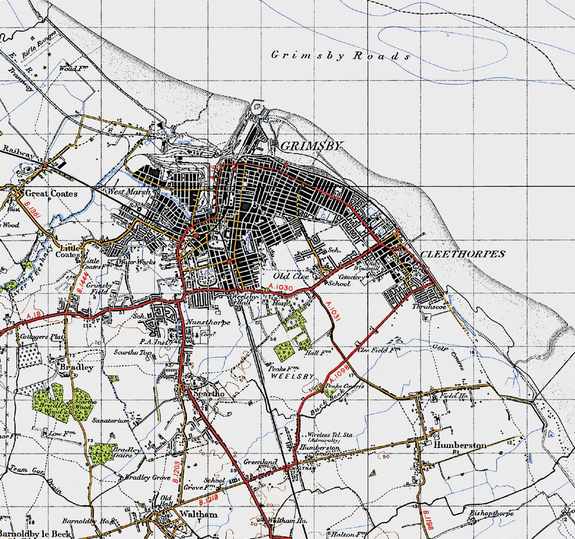Select the B.1444 road number
The width and height of the screenshot is (575, 539).
tap(83, 283)
